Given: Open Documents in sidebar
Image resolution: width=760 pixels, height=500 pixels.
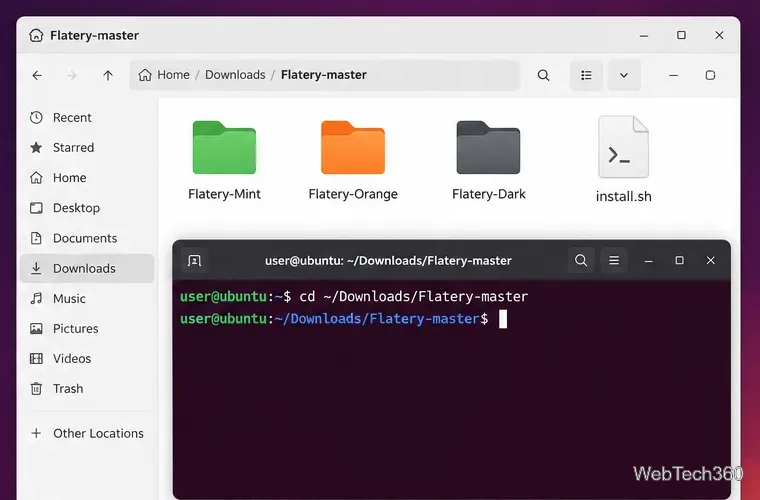Looking at the screenshot, I should coord(87,238).
